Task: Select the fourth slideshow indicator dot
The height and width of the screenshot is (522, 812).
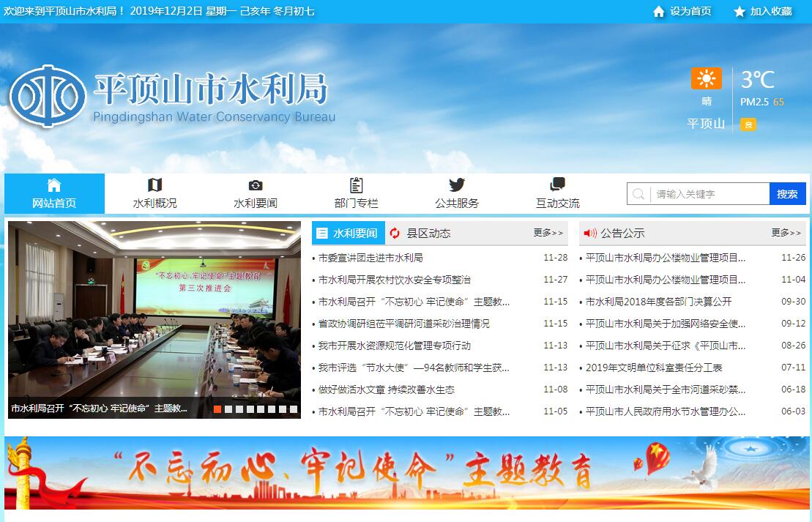Action: [x=250, y=409]
